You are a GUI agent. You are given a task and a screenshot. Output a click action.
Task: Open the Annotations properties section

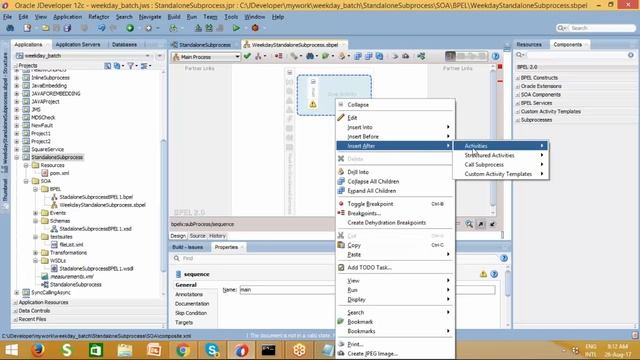pos(189,294)
